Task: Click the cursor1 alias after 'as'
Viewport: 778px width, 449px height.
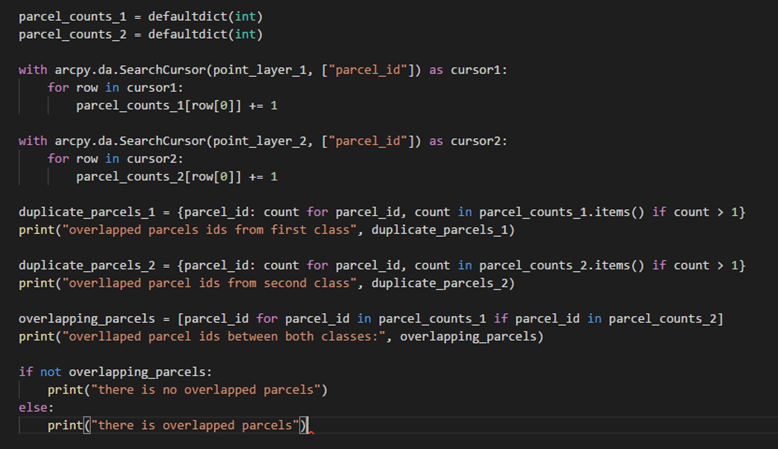Action: (x=477, y=70)
